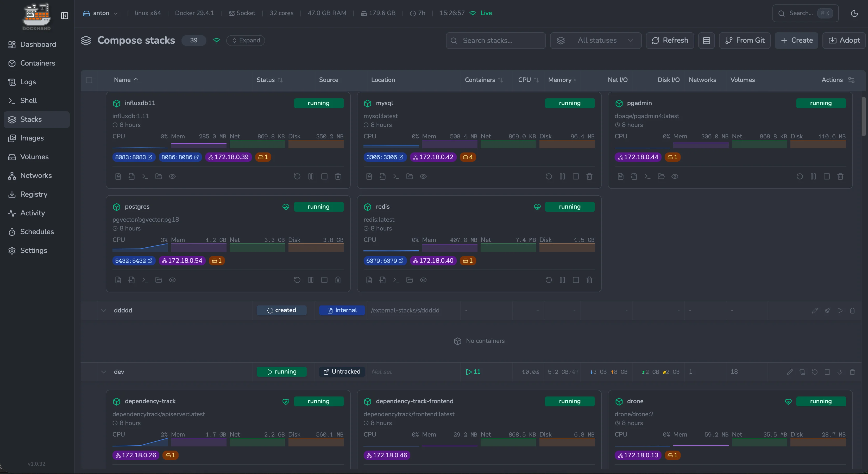This screenshot has height=474, width=868.
Task: Inspect mysql container with eye icon
Action: pyautogui.click(x=423, y=176)
